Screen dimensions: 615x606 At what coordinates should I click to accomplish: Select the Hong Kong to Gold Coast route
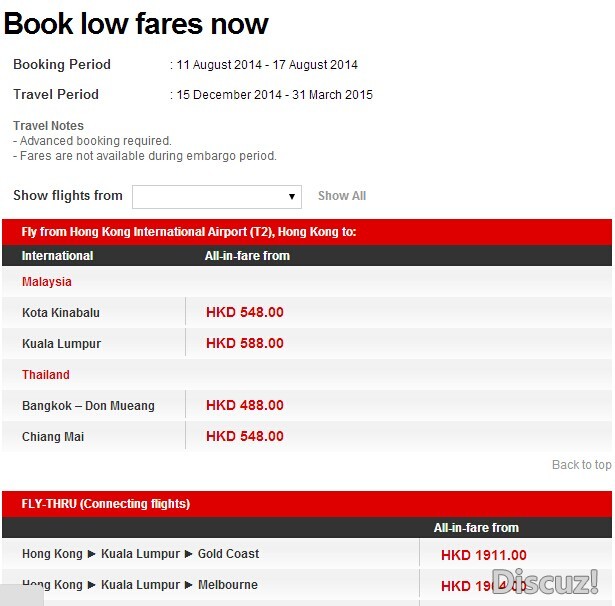pyautogui.click(x=140, y=554)
